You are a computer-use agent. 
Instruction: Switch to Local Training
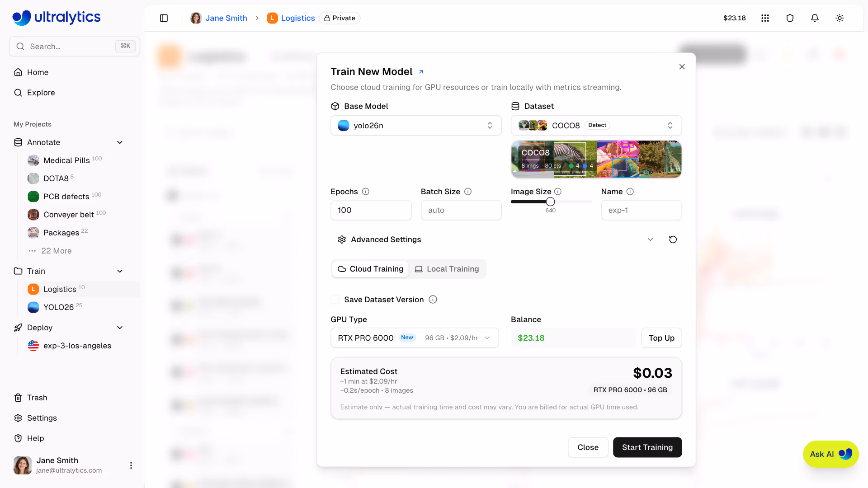pos(447,269)
